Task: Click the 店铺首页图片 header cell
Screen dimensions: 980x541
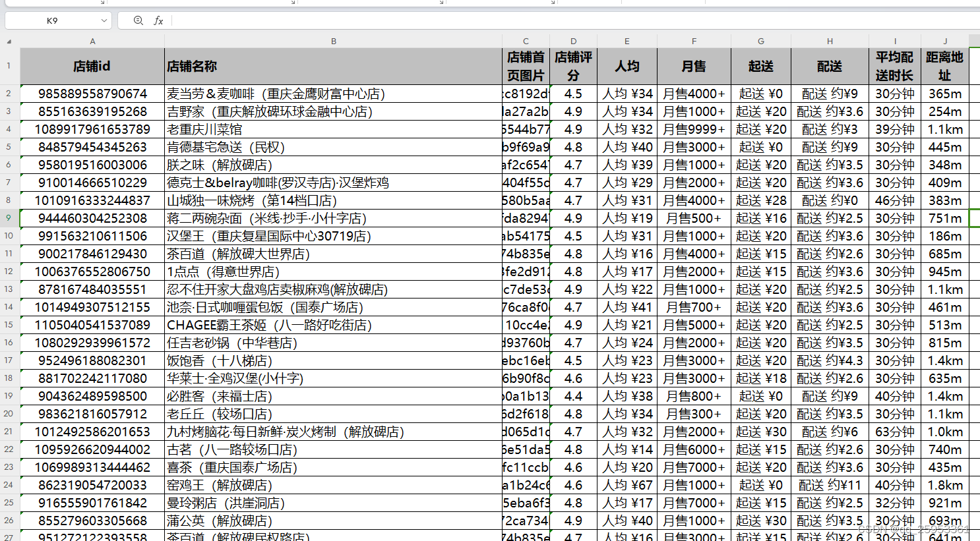Action: tap(526, 66)
